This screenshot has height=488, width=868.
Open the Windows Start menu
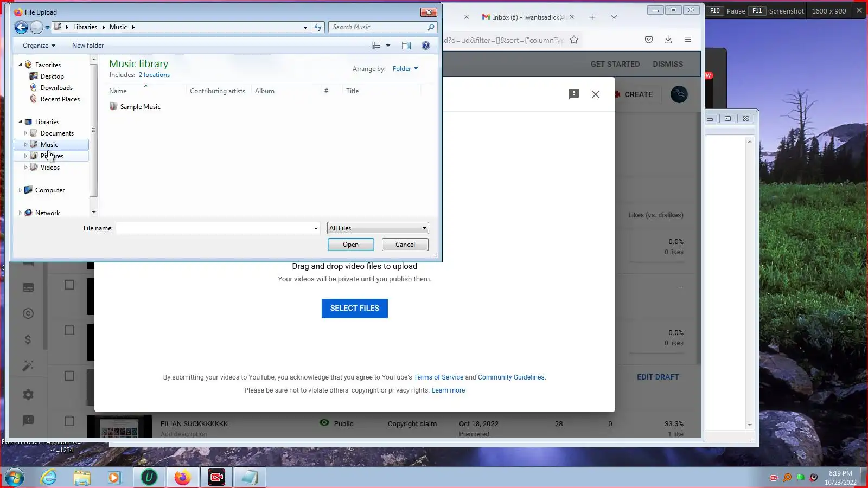pyautogui.click(x=15, y=478)
